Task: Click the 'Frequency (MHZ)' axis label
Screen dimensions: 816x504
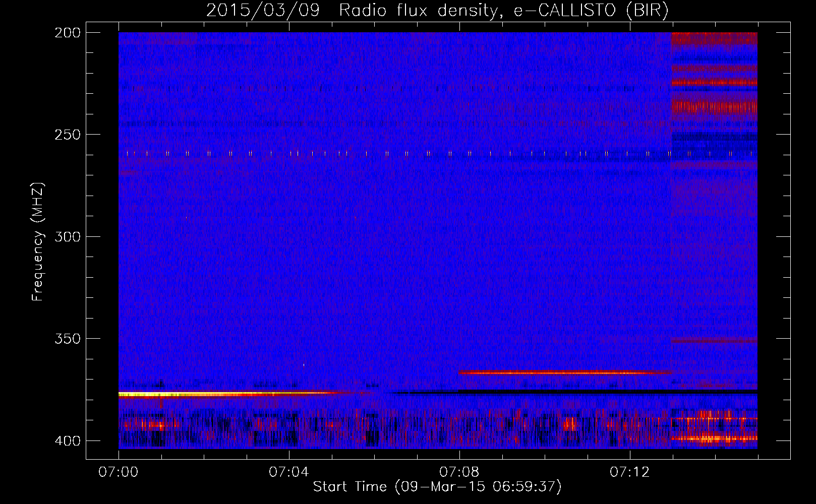Action: (x=38, y=241)
